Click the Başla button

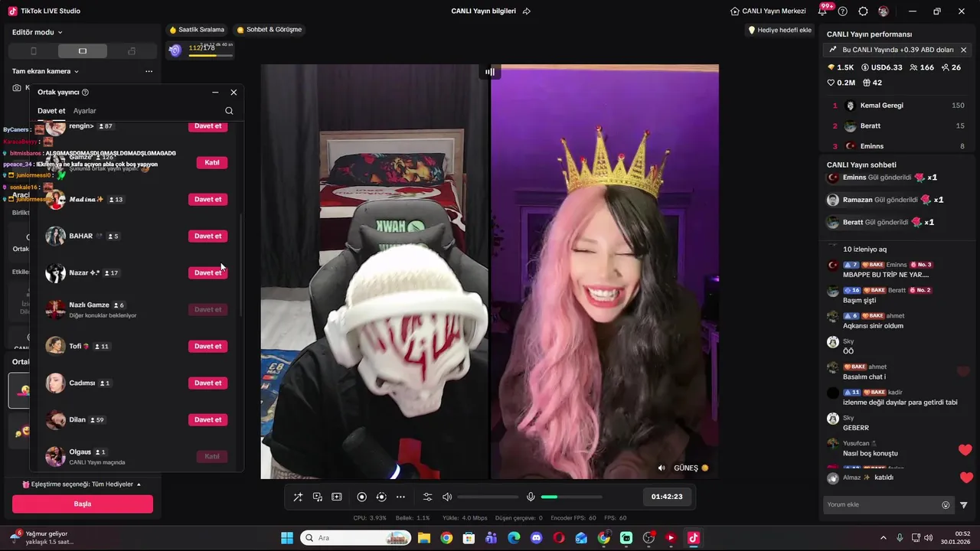coord(83,504)
